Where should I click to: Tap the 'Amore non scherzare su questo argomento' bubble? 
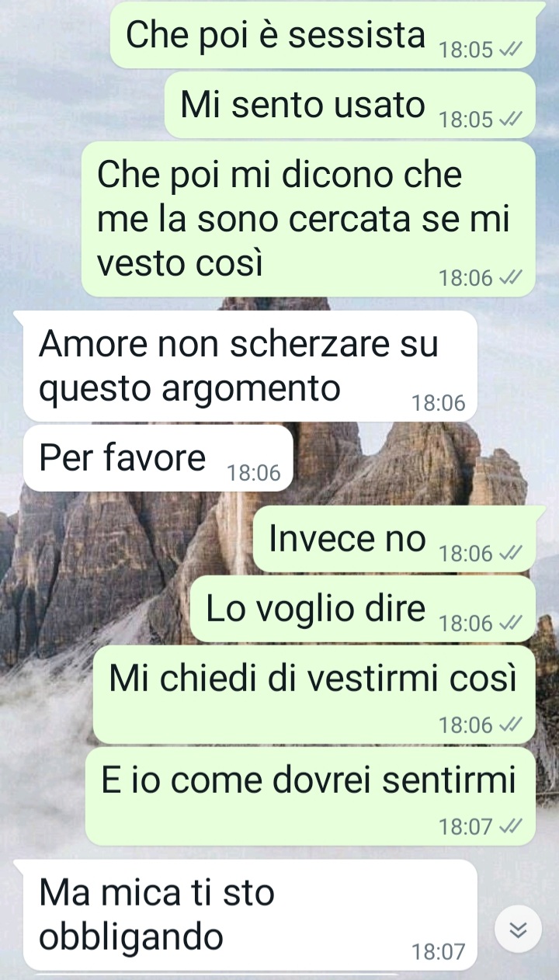pyautogui.click(x=250, y=367)
